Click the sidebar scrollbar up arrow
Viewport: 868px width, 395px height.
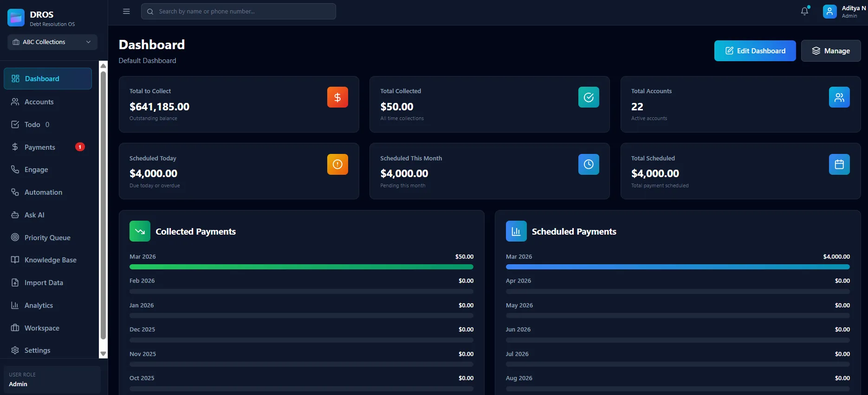tap(104, 65)
